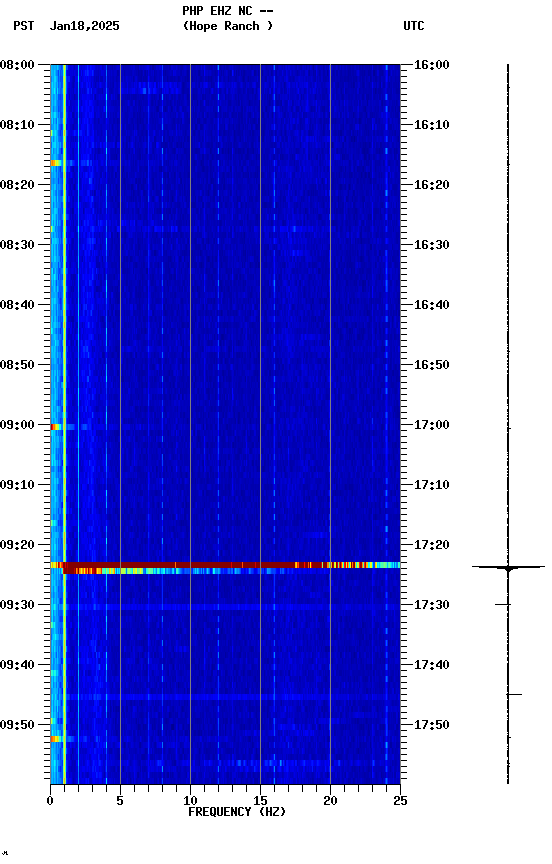Image resolution: width=552 pixels, height=864 pixels.
Task: Click the Jan18,2025 date label
Action: click(84, 26)
